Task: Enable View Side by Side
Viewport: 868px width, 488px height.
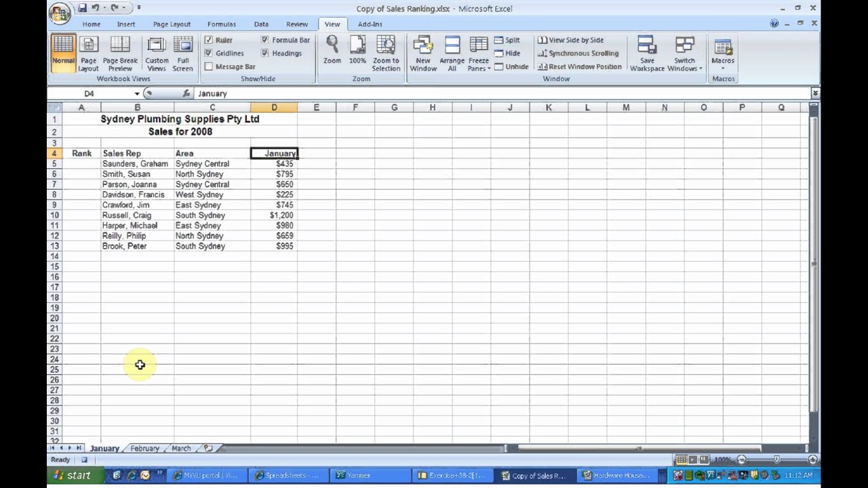Action: point(570,40)
